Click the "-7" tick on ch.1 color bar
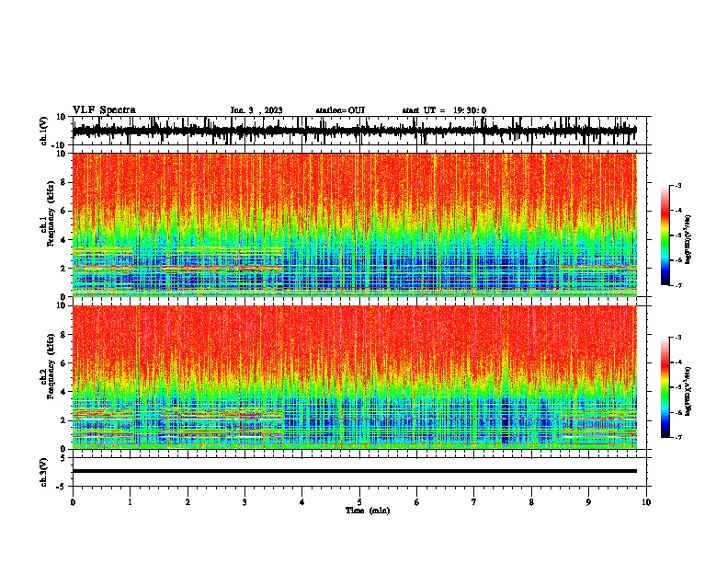 pos(678,285)
